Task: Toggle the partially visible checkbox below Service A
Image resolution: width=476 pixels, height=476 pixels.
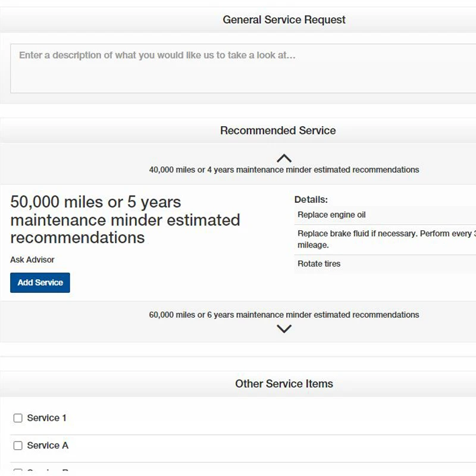Action: pos(18,472)
